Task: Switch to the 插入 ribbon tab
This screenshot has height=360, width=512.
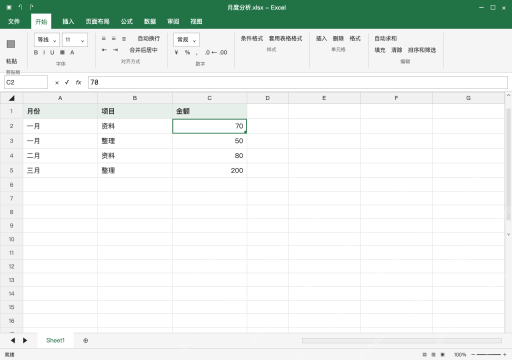Action: tap(68, 21)
